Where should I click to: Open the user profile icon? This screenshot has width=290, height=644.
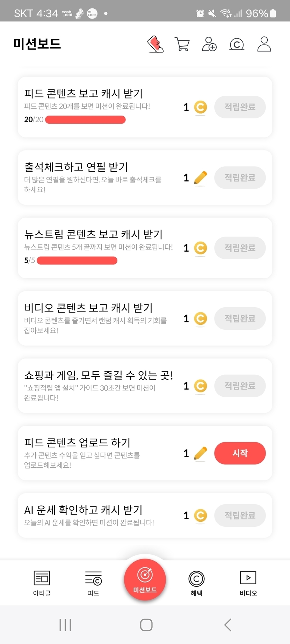pos(264,44)
